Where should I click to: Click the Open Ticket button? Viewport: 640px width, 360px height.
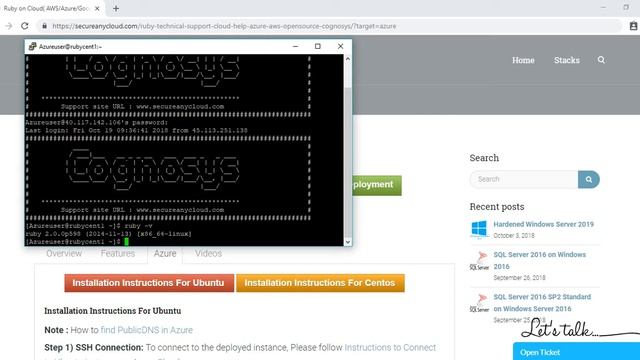coord(576,351)
